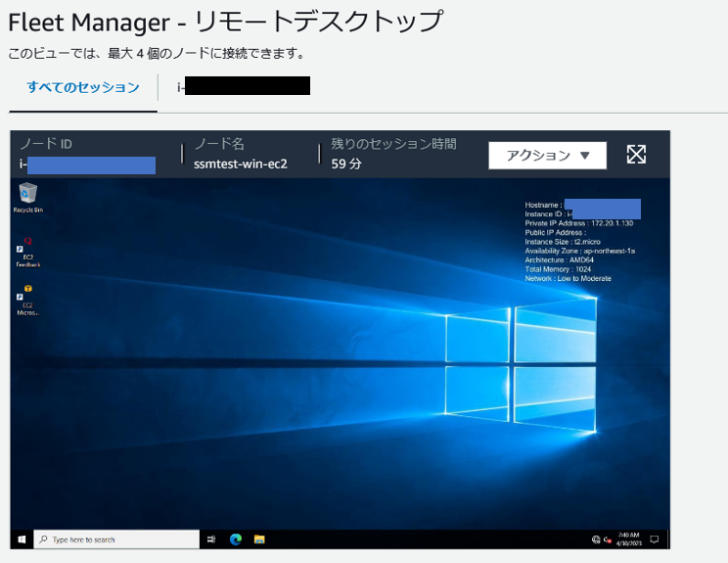728x563 pixels.
Task: Click the Fleet Manager page heading
Action: pos(226,22)
